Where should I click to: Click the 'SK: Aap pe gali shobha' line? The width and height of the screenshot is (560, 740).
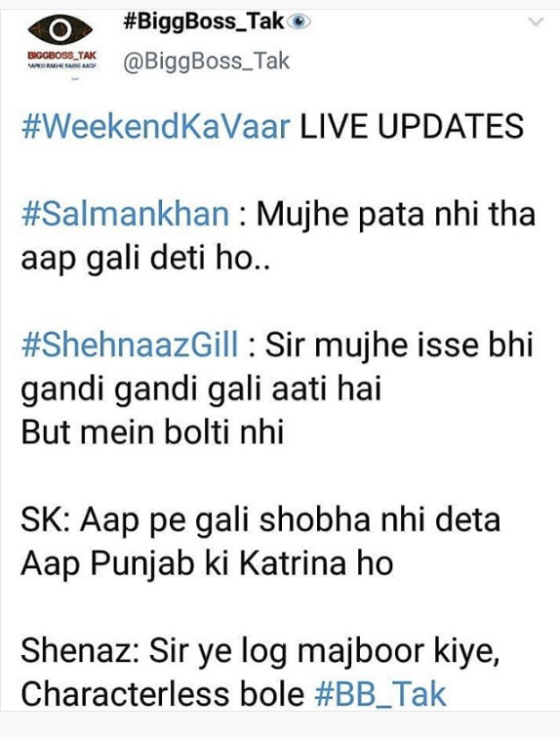point(260,520)
